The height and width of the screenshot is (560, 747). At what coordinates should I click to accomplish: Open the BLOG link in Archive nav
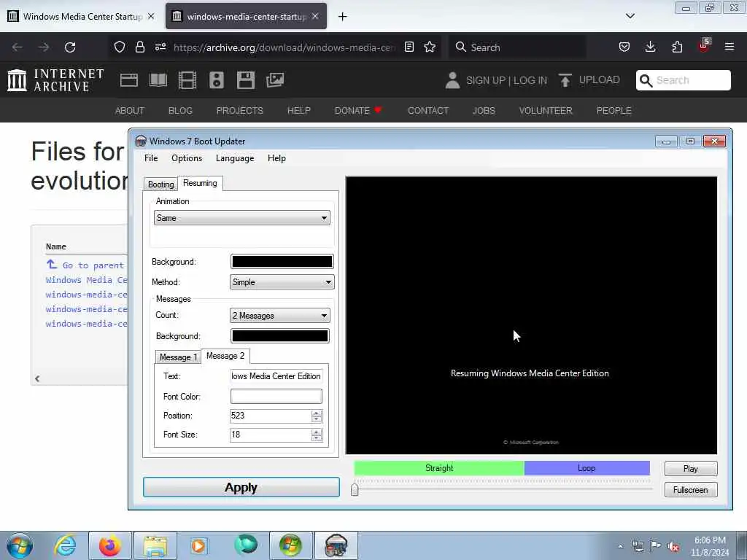point(181,111)
